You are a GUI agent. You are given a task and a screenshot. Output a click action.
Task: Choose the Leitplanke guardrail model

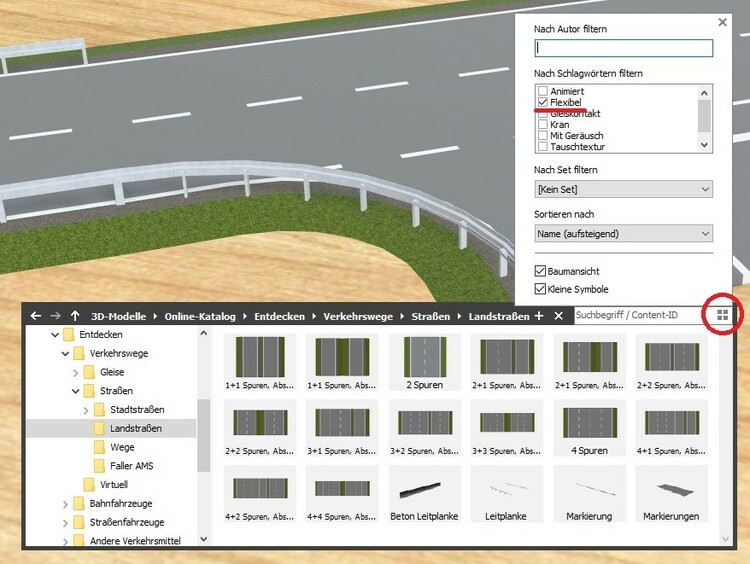[x=506, y=494]
